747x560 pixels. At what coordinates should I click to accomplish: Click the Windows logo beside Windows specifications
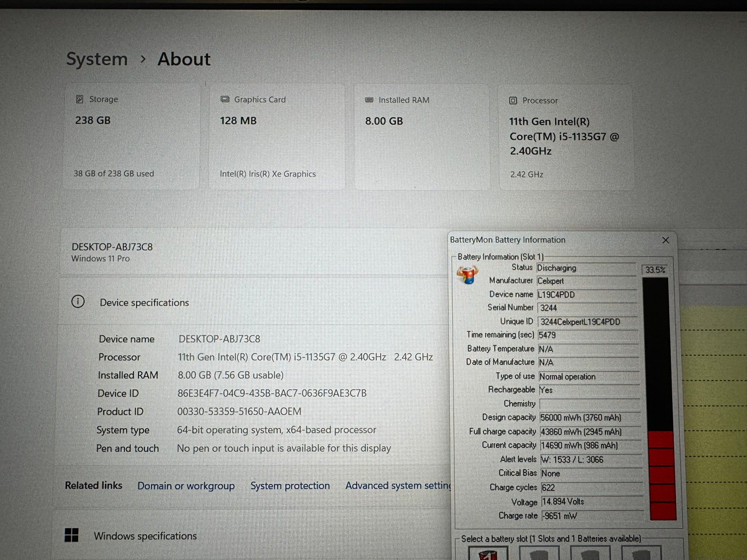[71, 535]
